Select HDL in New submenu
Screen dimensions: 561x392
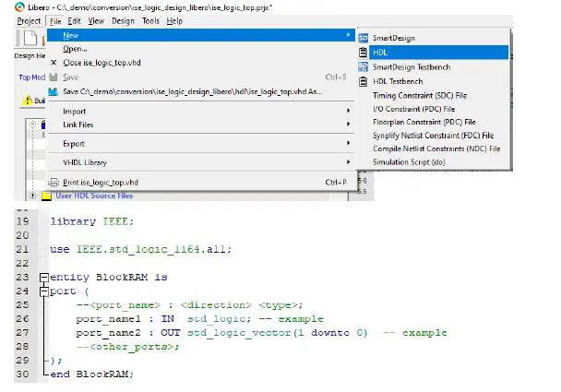click(434, 53)
